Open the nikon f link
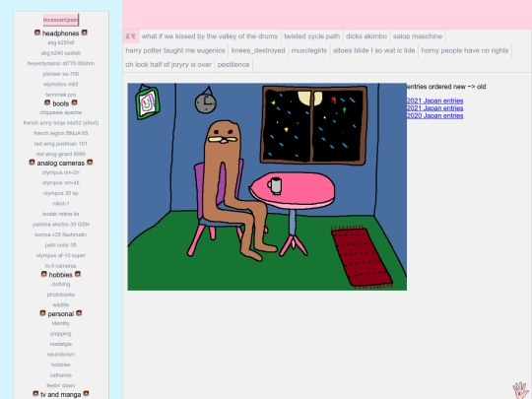 61,204
